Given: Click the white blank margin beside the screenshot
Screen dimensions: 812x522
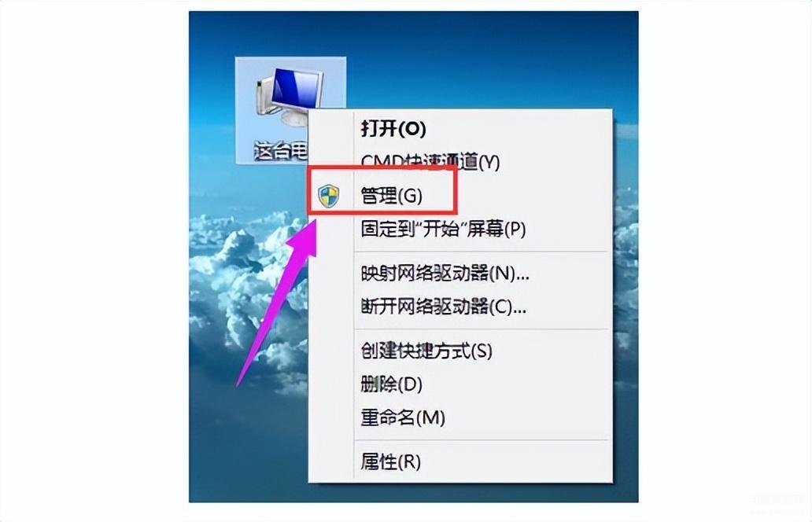Looking at the screenshot, I should point(93,259).
